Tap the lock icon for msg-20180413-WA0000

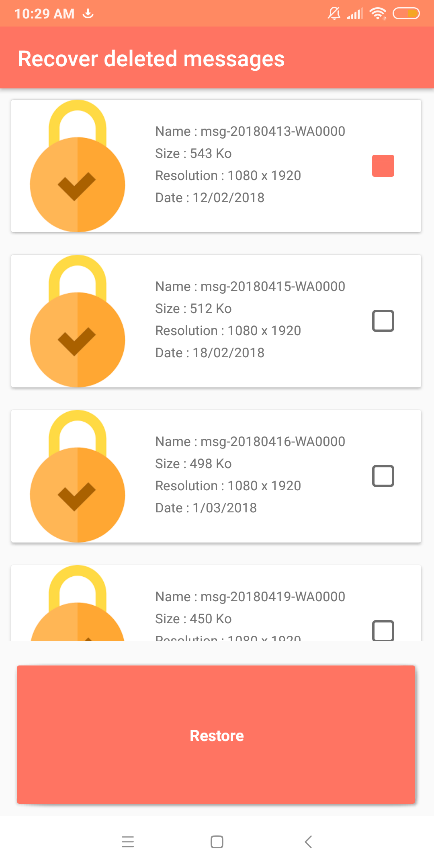coord(78,166)
